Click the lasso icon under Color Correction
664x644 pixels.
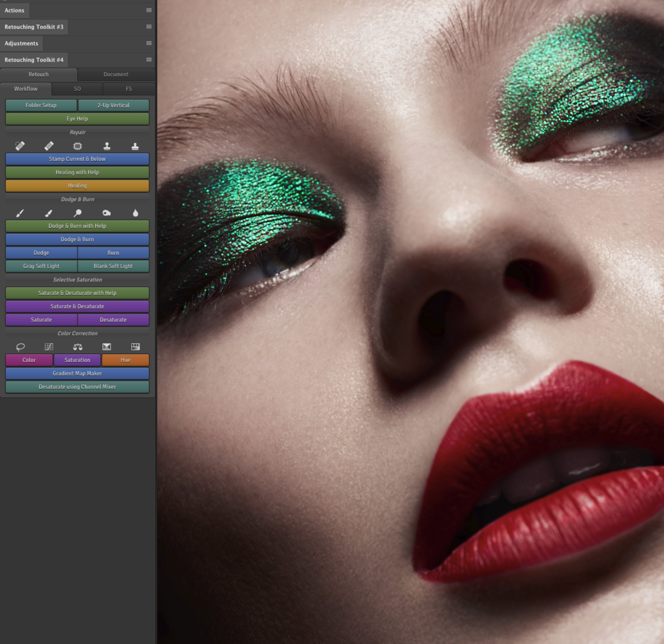tap(20, 346)
